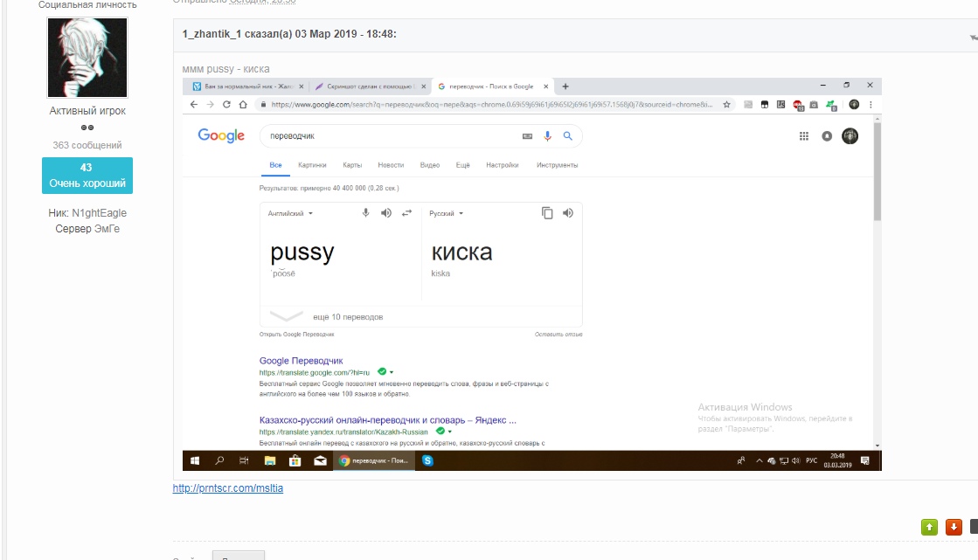Viewport: 978px width, 560px height.
Task: Open the prntscr.com/msltia link
Action: click(x=227, y=488)
